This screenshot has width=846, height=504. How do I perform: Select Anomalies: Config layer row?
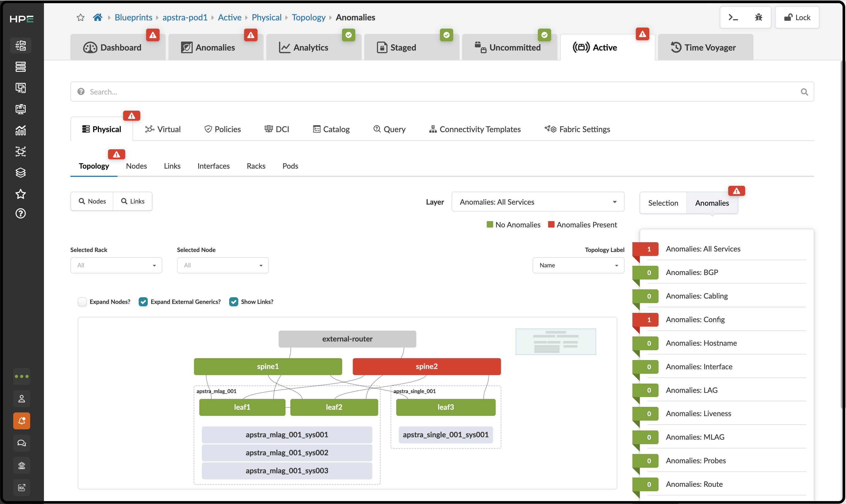pyautogui.click(x=719, y=319)
